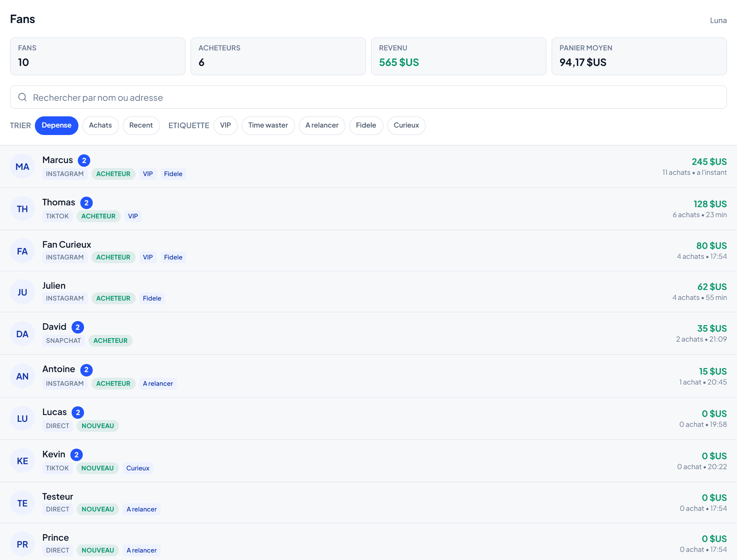
Task: Click David's SNAPCHAT source label
Action: click(x=63, y=340)
